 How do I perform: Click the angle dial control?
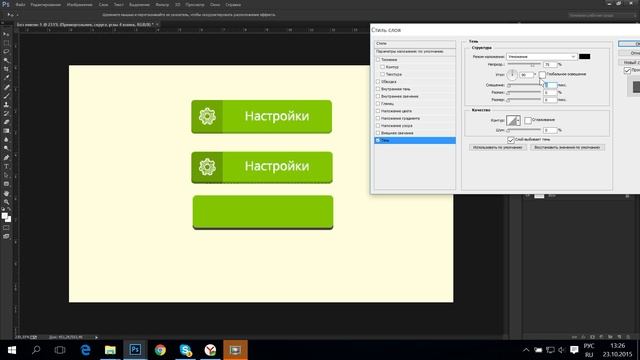(512, 75)
